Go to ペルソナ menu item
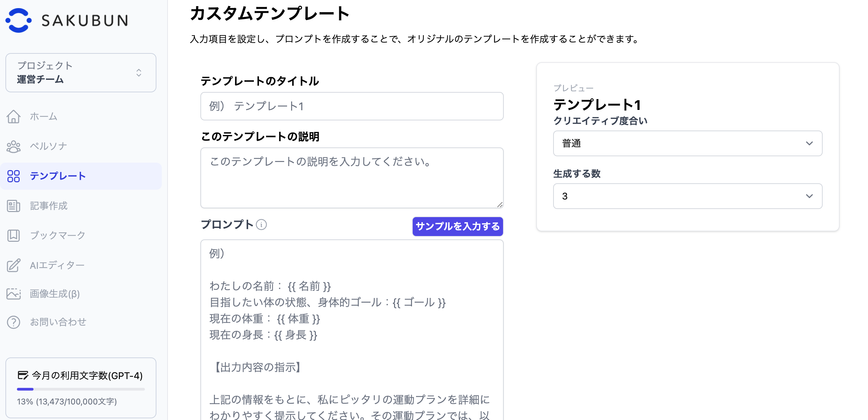Image resolution: width=868 pixels, height=420 pixels. pos(48,146)
